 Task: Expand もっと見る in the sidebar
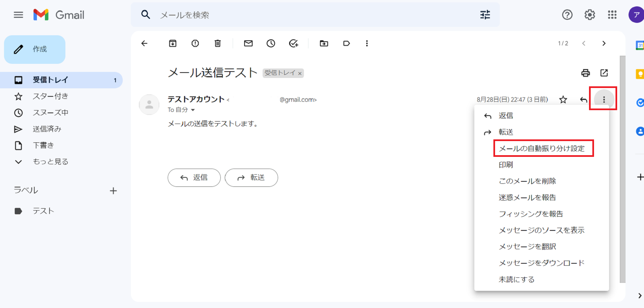pos(50,162)
